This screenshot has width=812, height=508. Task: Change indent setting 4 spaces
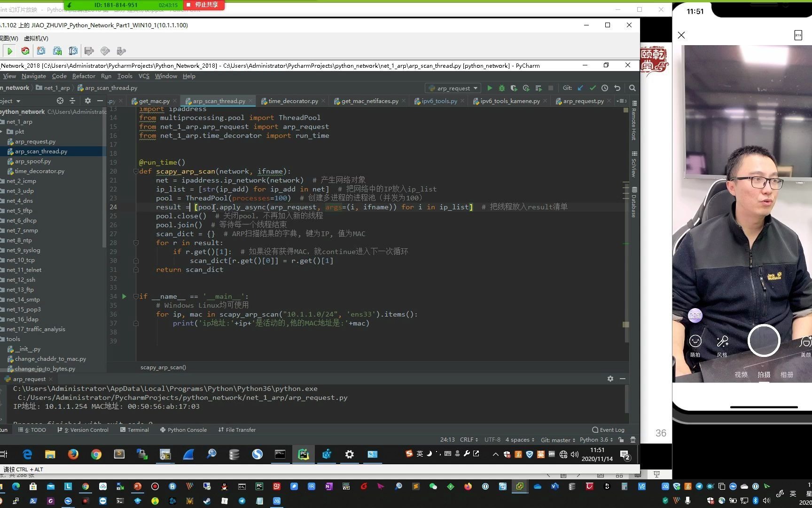click(x=520, y=440)
